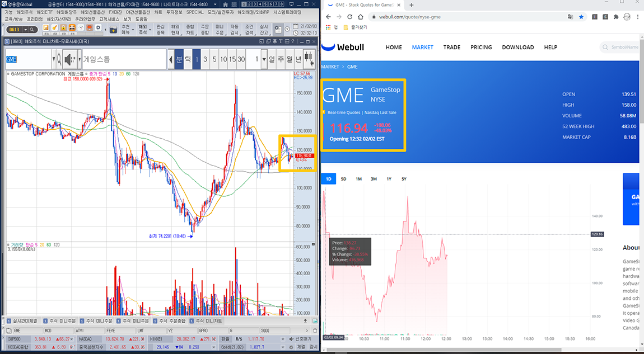
Task: Open the 차트 menu
Action: [x=158, y=12]
